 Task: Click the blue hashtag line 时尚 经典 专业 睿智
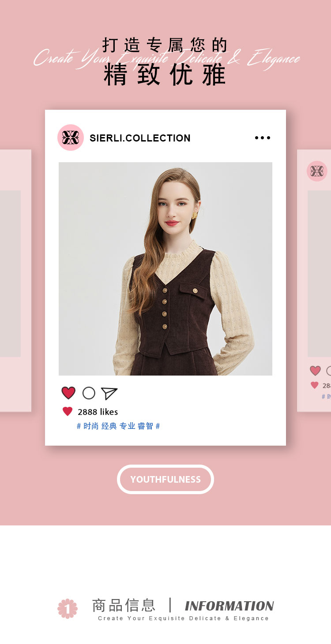tap(118, 426)
